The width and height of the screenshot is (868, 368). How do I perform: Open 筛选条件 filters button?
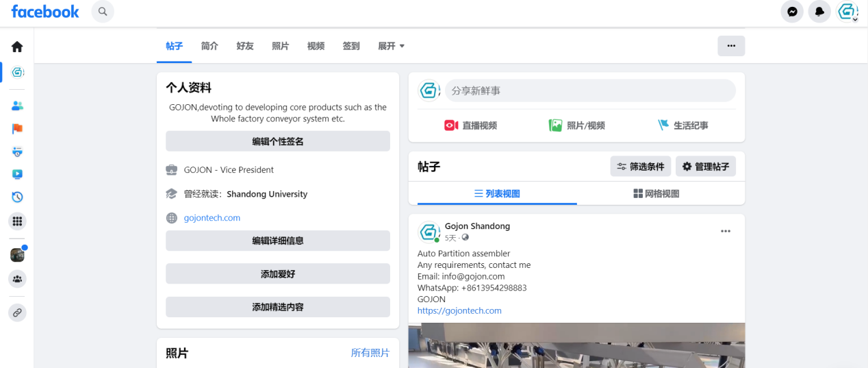pyautogui.click(x=641, y=167)
